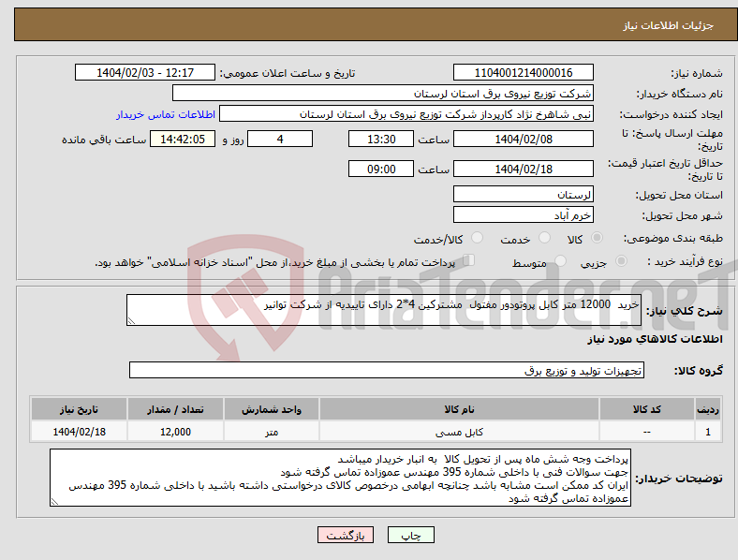Click the نام کالا column header
738x560 pixels.
click(459, 409)
